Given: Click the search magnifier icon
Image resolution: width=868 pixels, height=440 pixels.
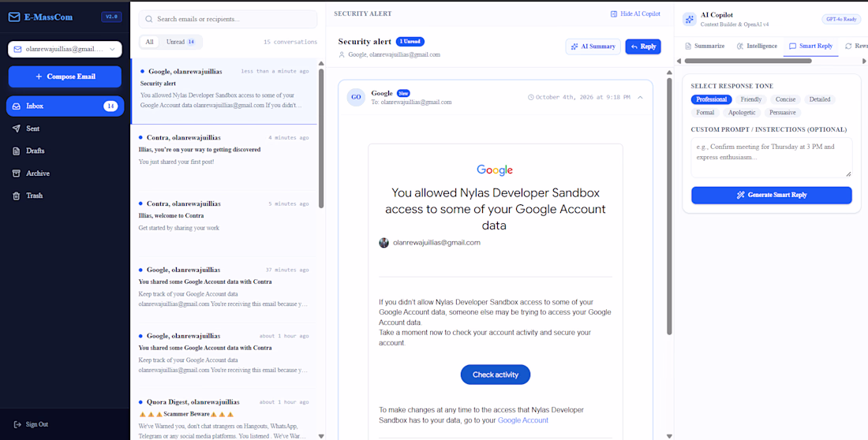Looking at the screenshot, I should click(149, 19).
